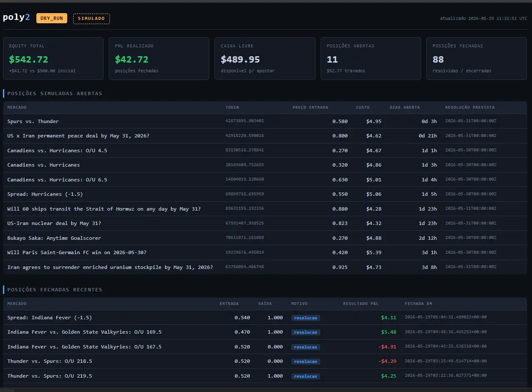Click the RESOLUÇÃO PREVISTA column header
The image size is (532, 392).
(x=470, y=107)
